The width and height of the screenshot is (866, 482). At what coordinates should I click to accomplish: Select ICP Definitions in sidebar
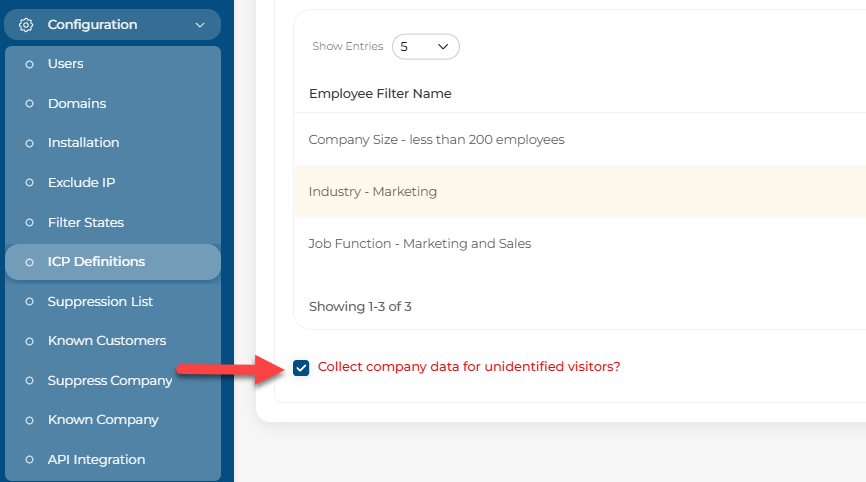(x=96, y=262)
